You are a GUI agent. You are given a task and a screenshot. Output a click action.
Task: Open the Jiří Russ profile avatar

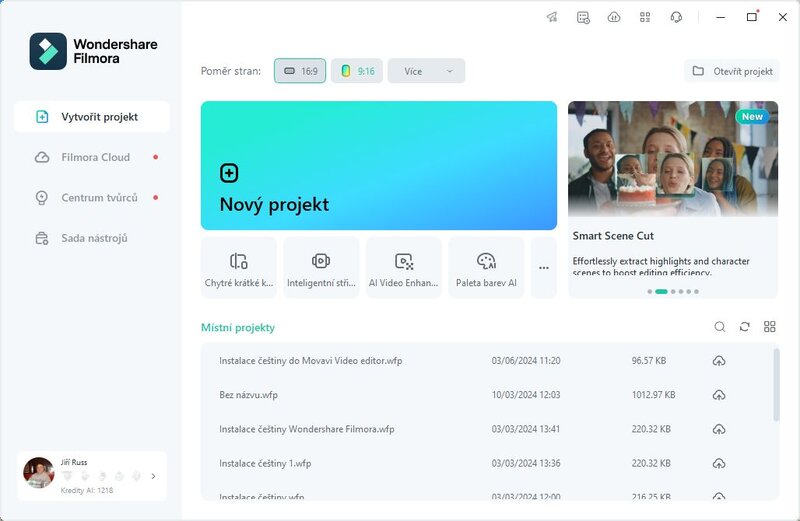coord(39,473)
